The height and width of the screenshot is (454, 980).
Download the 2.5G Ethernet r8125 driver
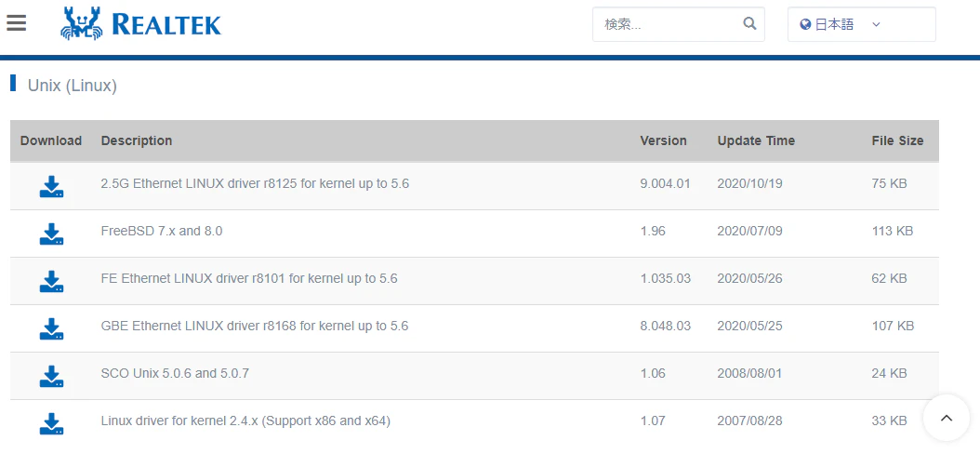click(52, 186)
